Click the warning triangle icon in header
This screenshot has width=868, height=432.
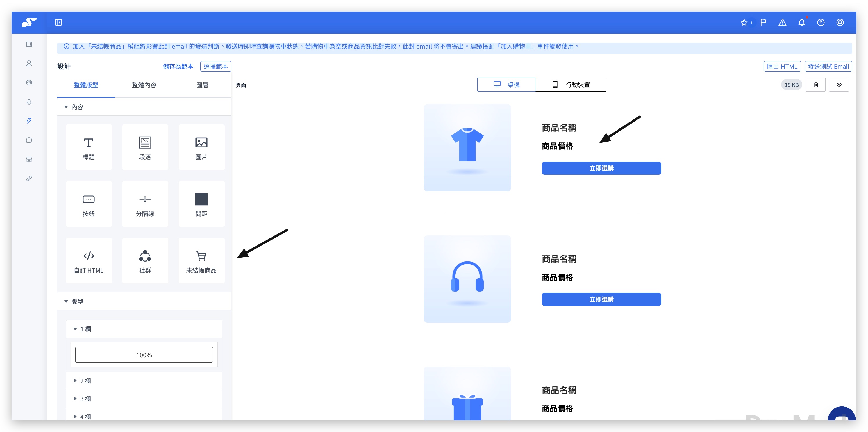click(783, 23)
